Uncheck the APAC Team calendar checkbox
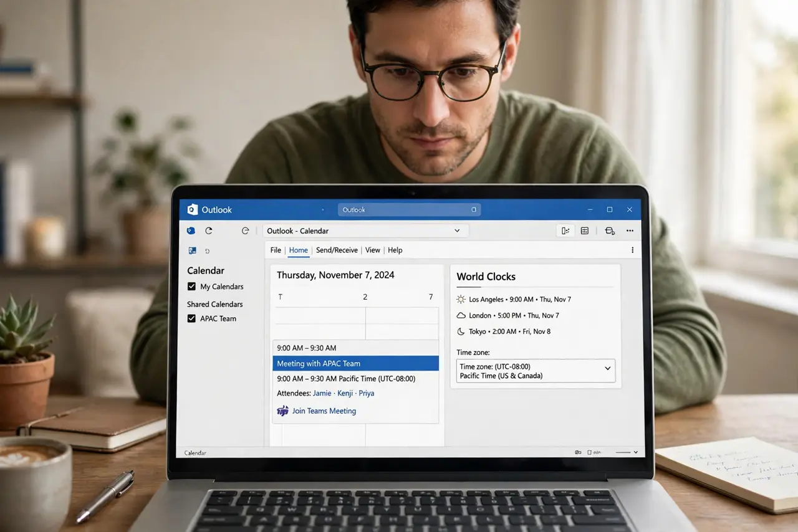798x532 pixels. point(191,318)
